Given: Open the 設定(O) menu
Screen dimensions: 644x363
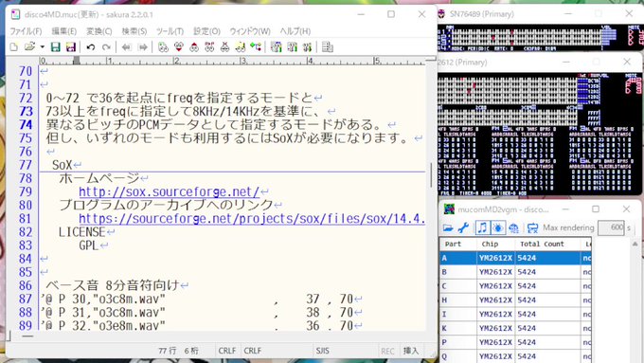Looking at the screenshot, I should (x=206, y=31).
